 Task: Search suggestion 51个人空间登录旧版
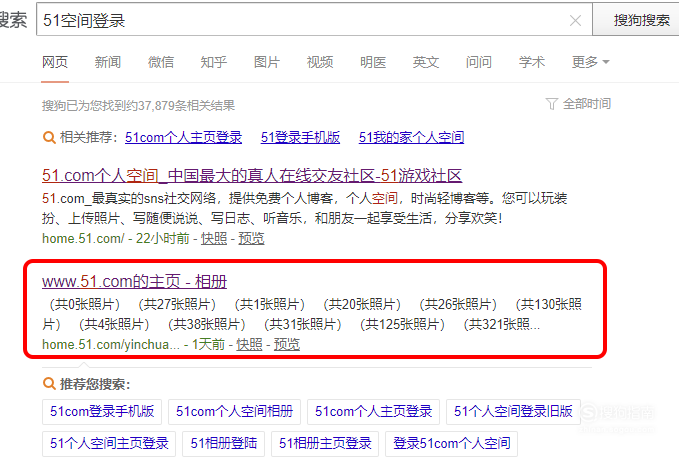tap(513, 411)
